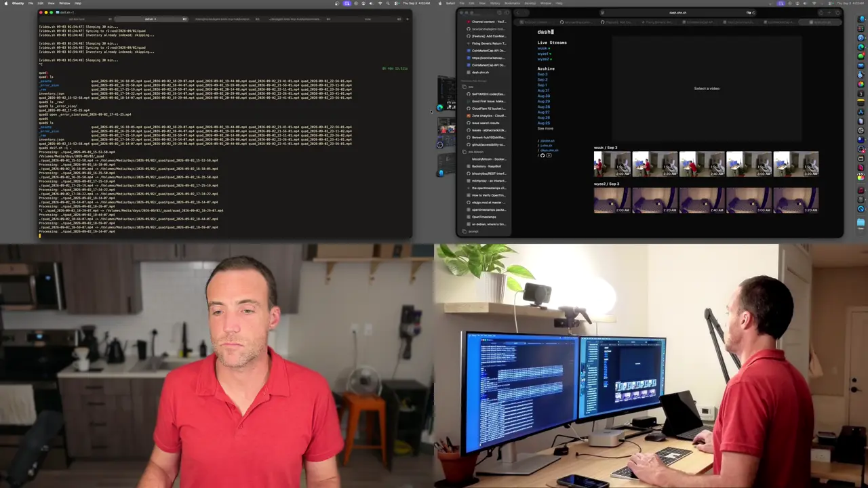This screenshot has width=868, height=488.
Task: Play the wuuk 2:40 AM thumbnail
Action: 702,164
